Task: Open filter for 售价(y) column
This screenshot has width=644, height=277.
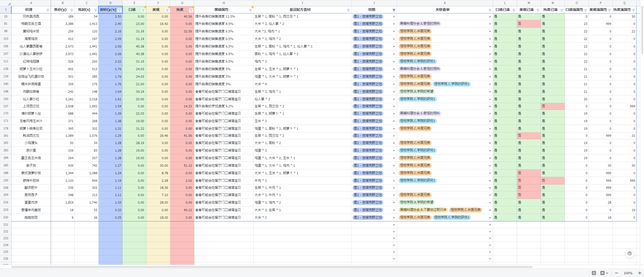Action: [71, 10]
